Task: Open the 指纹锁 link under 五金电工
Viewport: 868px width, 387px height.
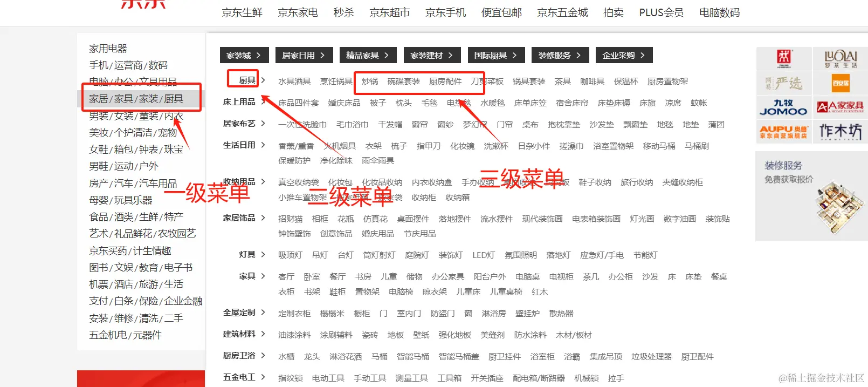Action: click(x=291, y=378)
